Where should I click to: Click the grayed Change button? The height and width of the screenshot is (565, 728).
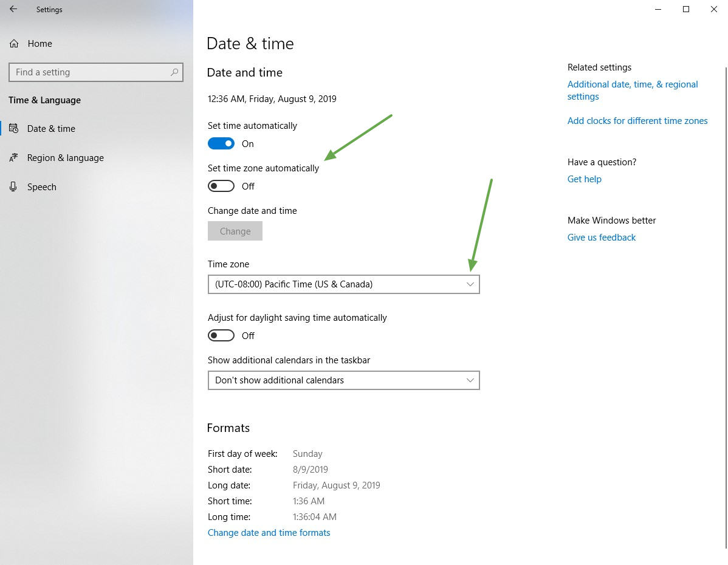pyautogui.click(x=235, y=231)
